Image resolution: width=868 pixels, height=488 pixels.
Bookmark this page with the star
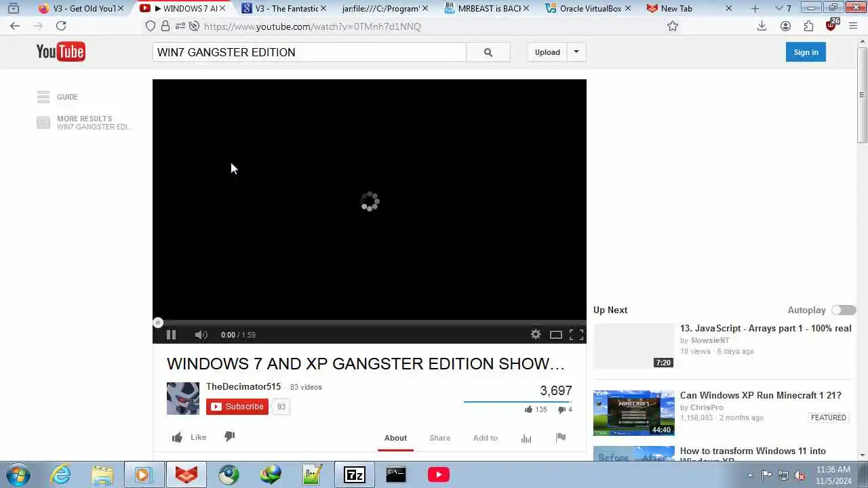point(672,26)
